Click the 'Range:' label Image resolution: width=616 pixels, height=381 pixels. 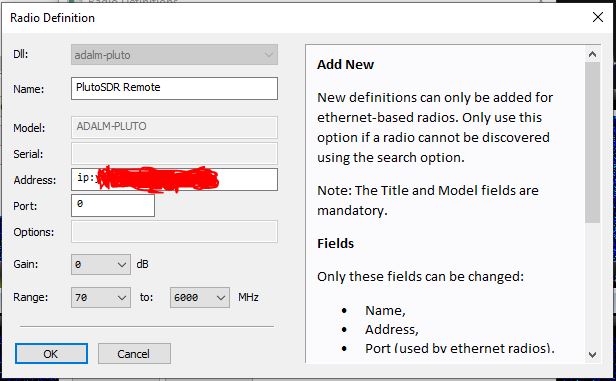(x=30, y=297)
